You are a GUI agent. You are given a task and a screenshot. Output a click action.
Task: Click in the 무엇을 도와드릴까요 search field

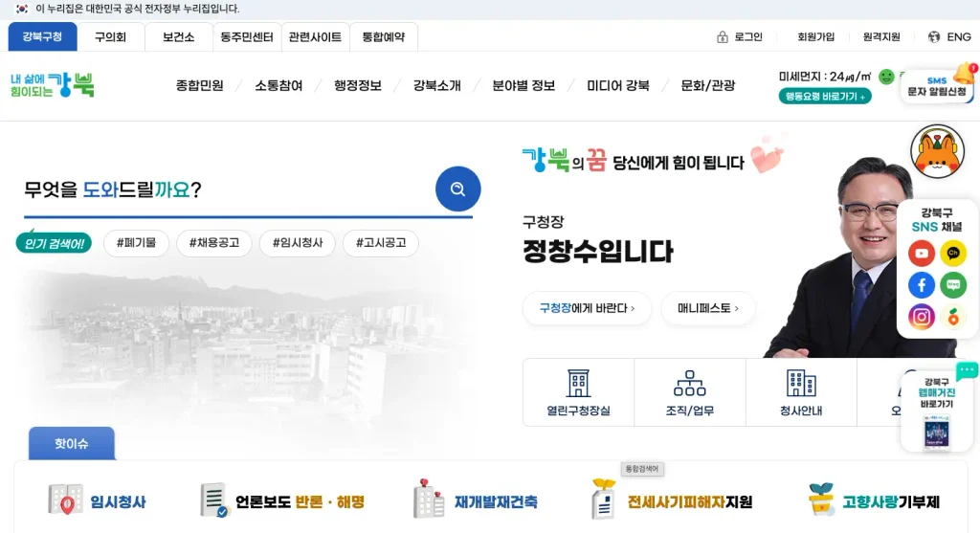pyautogui.click(x=228, y=189)
